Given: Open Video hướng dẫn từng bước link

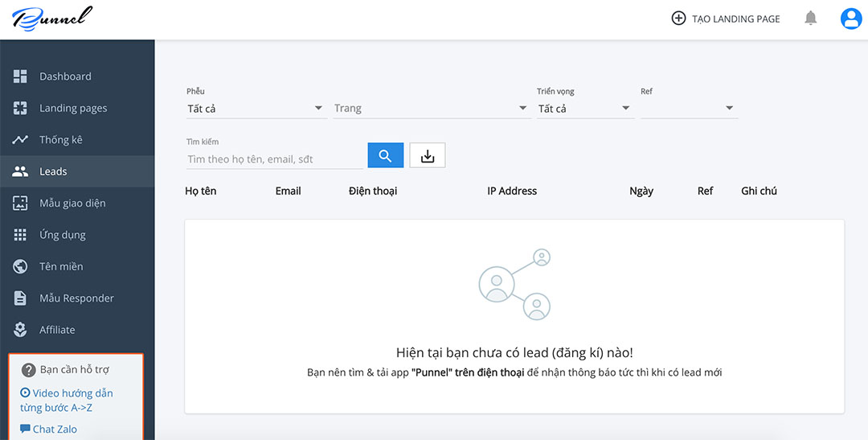Looking at the screenshot, I should tap(68, 400).
